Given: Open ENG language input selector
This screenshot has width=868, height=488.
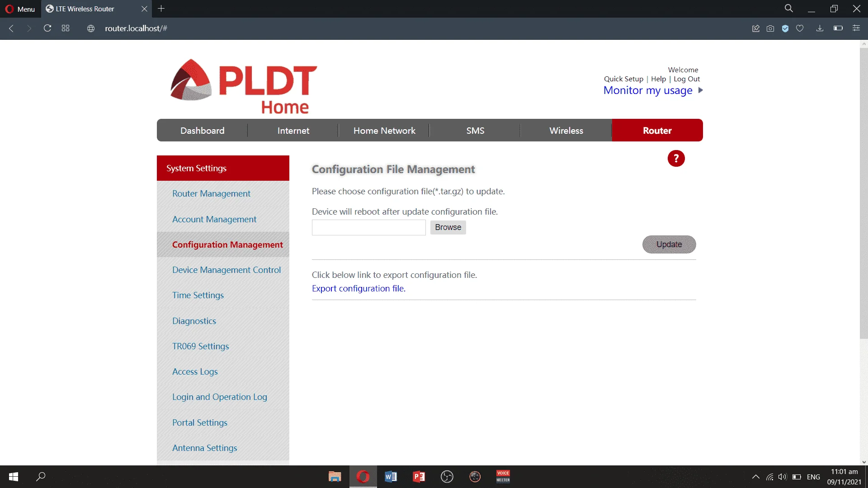Looking at the screenshot, I should click(813, 477).
